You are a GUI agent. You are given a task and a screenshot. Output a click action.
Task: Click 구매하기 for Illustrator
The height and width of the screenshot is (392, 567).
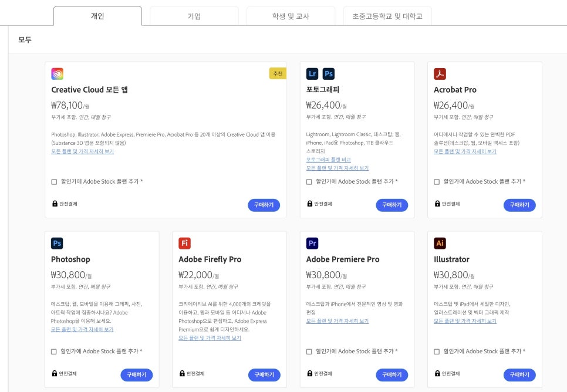(x=519, y=374)
